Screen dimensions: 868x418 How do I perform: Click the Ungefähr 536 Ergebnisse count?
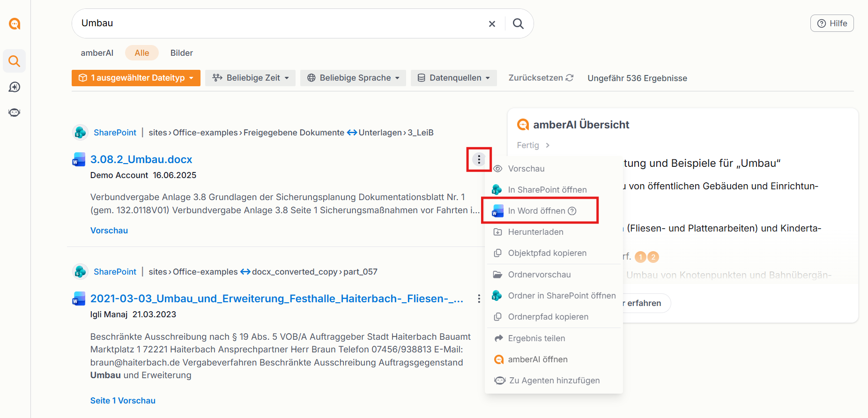637,78
